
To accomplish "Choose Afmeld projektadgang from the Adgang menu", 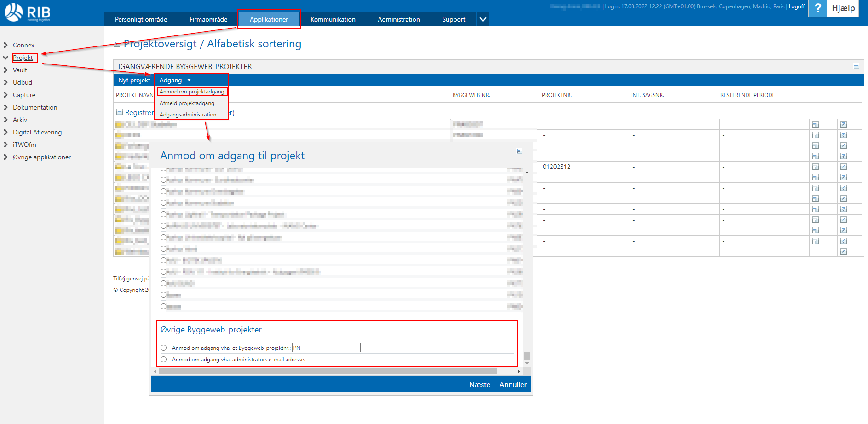I will [x=187, y=103].
